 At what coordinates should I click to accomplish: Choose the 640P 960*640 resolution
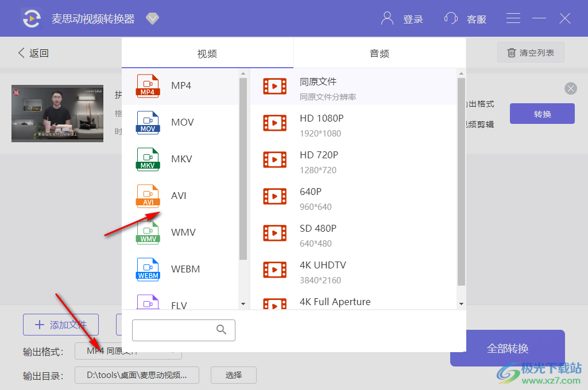[354, 197]
